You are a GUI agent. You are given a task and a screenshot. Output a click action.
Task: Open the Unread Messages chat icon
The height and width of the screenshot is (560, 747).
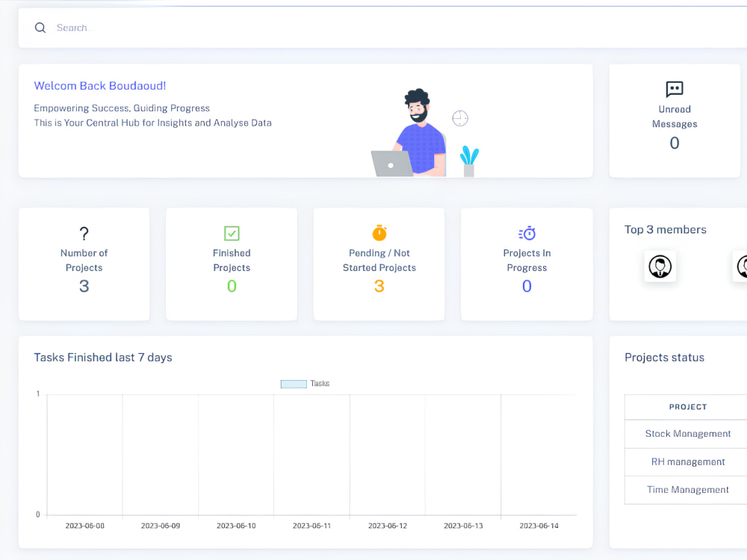click(674, 89)
